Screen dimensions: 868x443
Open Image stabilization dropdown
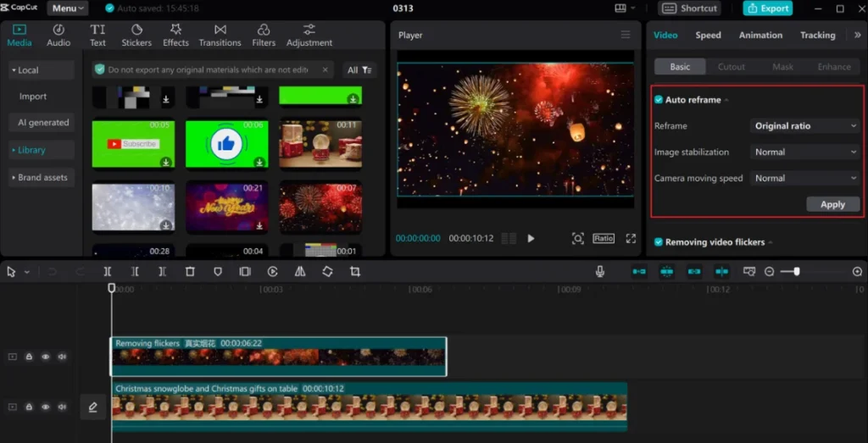click(804, 152)
